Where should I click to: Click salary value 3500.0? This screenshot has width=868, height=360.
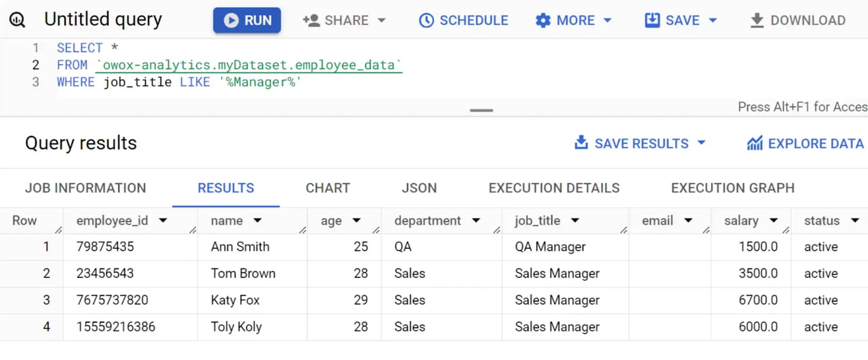coord(759,274)
